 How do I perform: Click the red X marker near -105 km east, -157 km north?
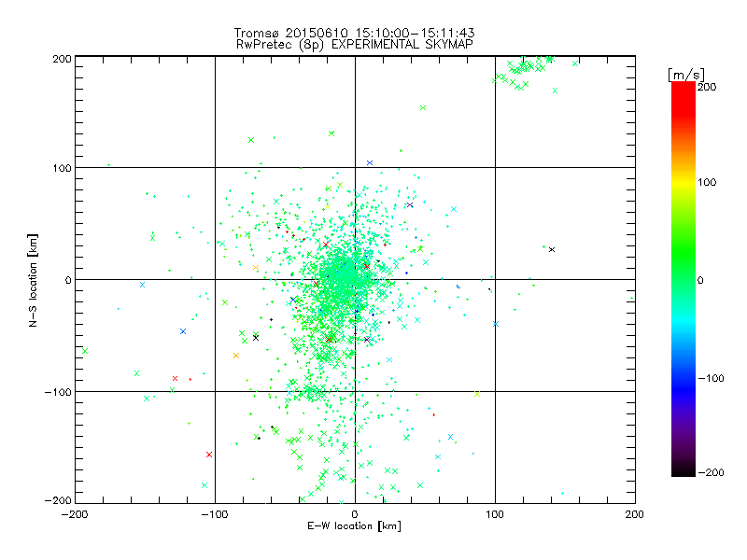[x=208, y=455]
